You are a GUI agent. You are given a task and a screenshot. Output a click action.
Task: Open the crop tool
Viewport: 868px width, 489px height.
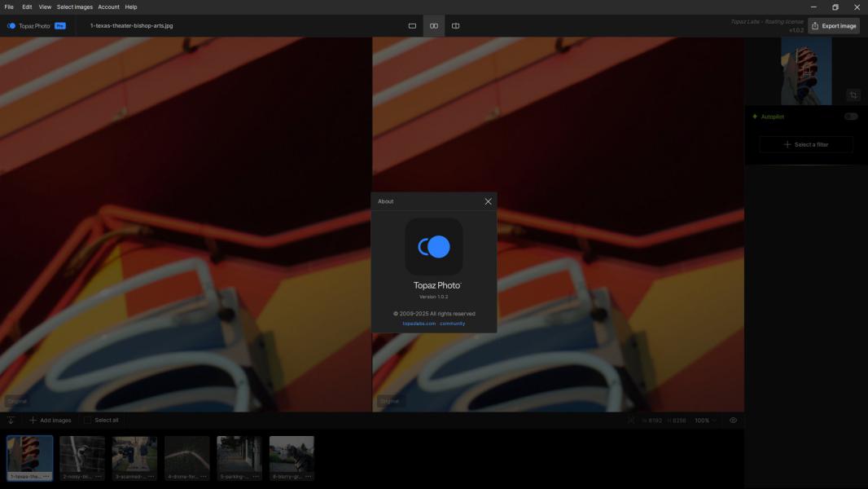[x=853, y=95]
